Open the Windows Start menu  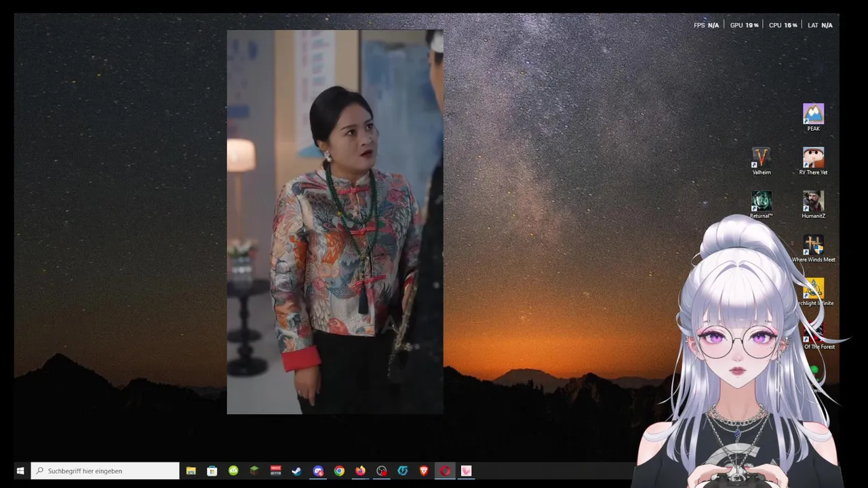click(20, 470)
